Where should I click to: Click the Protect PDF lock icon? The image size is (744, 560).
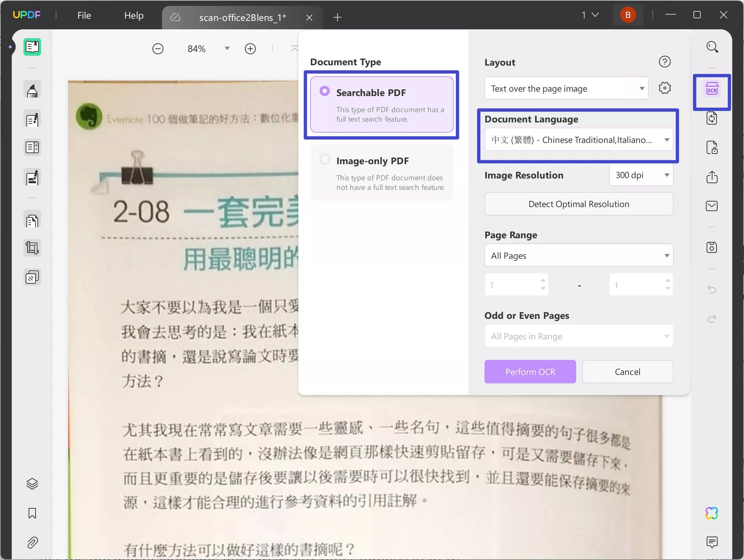pos(712,148)
